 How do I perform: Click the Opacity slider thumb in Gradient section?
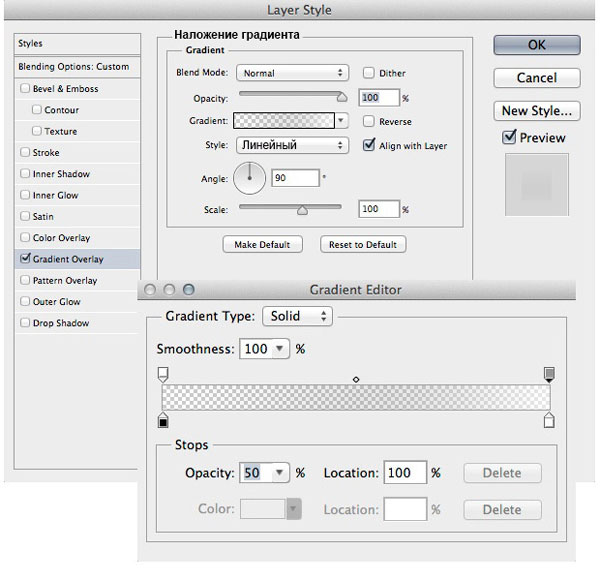pyautogui.click(x=342, y=97)
